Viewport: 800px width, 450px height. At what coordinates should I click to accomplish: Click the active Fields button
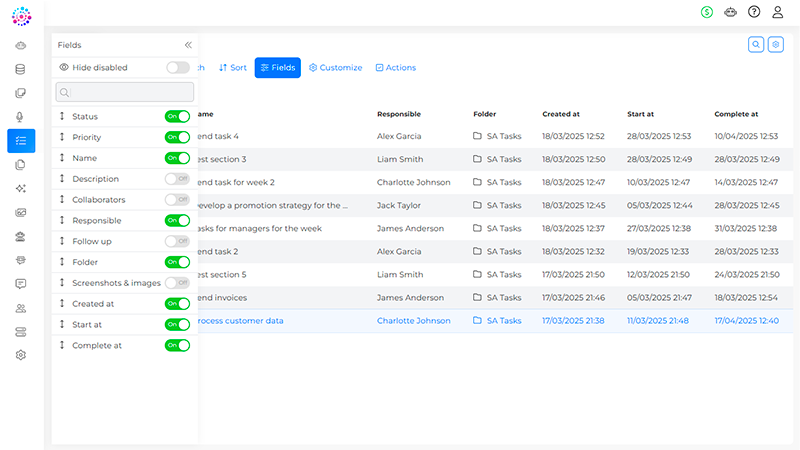pos(278,67)
